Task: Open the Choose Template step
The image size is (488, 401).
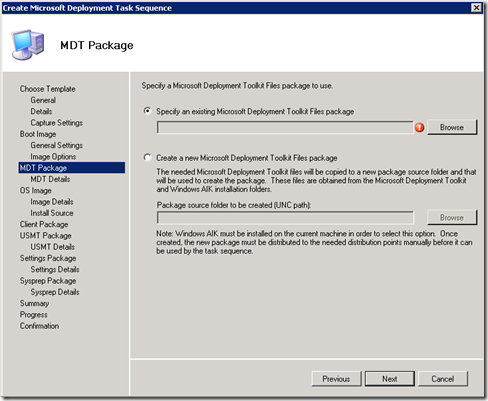Action: [48, 89]
